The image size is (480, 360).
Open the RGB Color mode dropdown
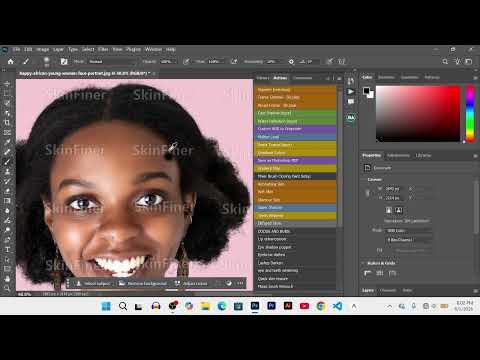pos(409,230)
